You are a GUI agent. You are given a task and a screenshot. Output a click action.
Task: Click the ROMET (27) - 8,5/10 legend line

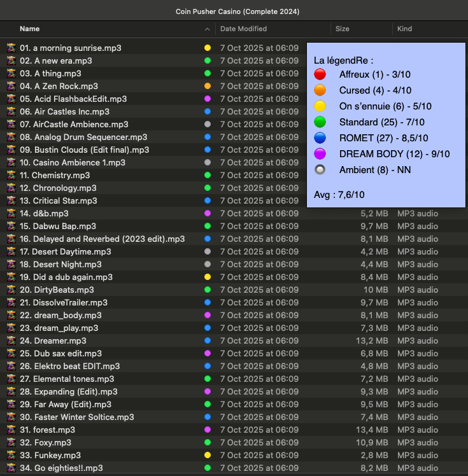383,138
